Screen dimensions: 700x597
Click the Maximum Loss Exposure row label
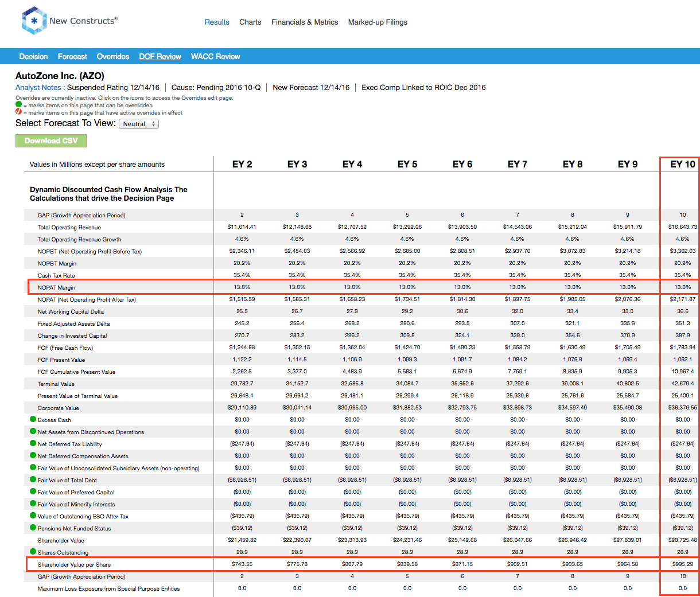point(109,589)
